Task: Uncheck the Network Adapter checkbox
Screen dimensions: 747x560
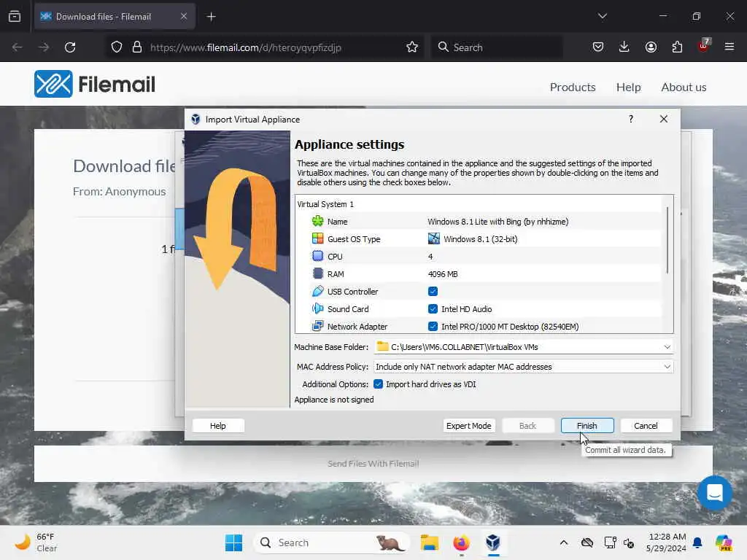Action: pos(433,326)
